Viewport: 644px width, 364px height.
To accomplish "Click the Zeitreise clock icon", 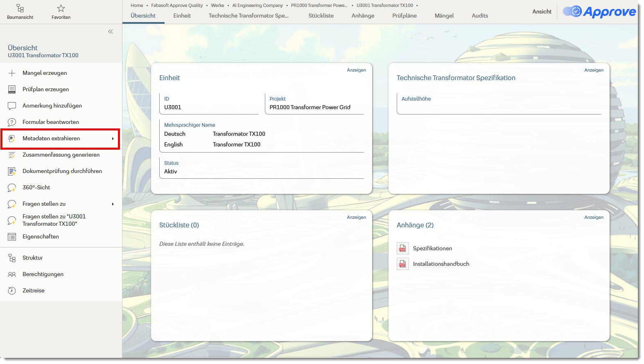I will coord(12,291).
